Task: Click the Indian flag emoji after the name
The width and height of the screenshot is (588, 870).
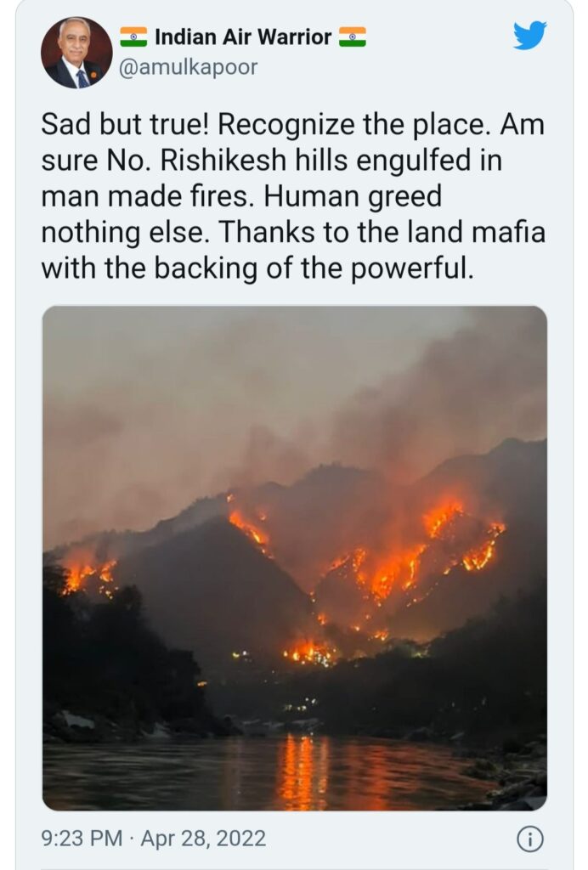Action: point(353,37)
